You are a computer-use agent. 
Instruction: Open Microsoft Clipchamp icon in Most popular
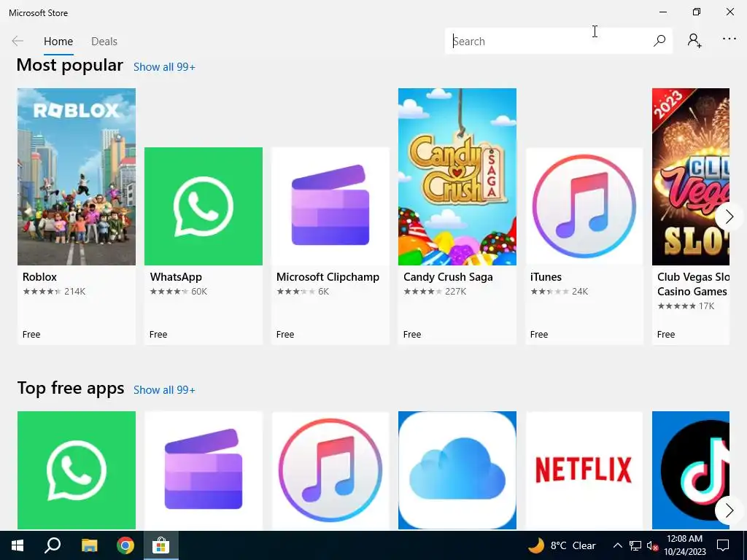click(x=330, y=206)
